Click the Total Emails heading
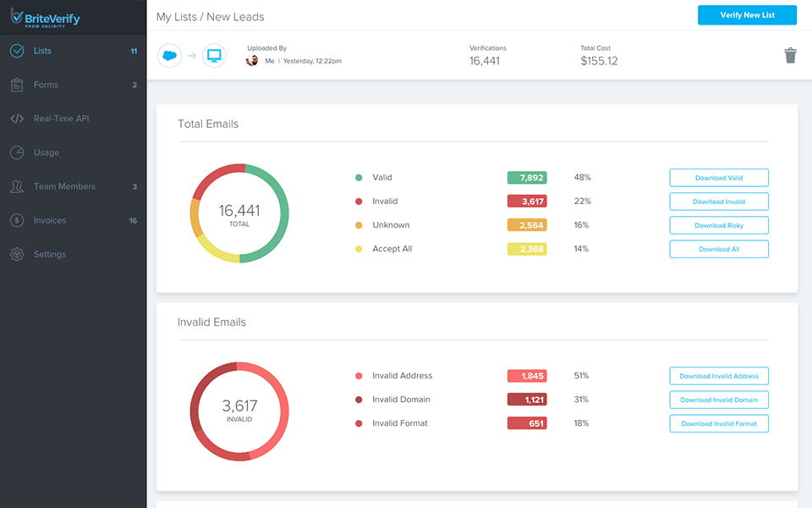 pyautogui.click(x=208, y=124)
